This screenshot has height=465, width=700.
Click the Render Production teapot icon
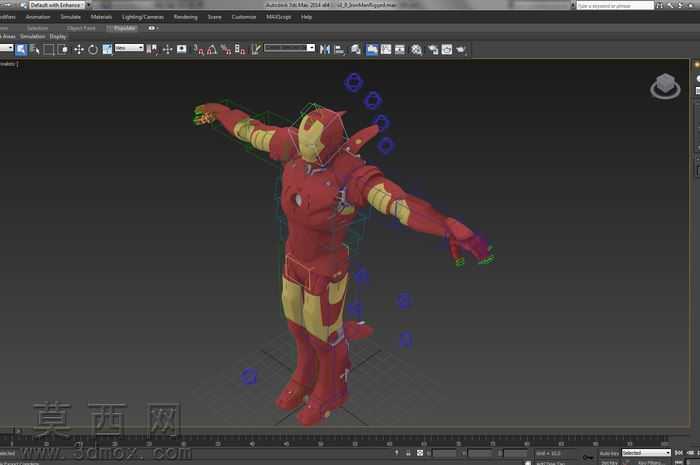(x=461, y=50)
